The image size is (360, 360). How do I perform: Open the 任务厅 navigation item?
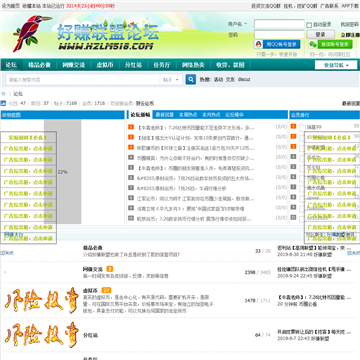tap(162, 65)
